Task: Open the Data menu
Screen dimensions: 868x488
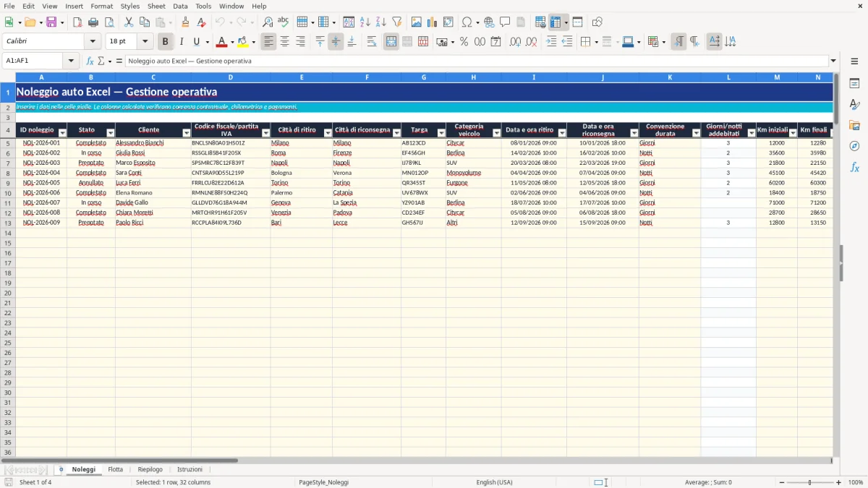Action: point(180,6)
